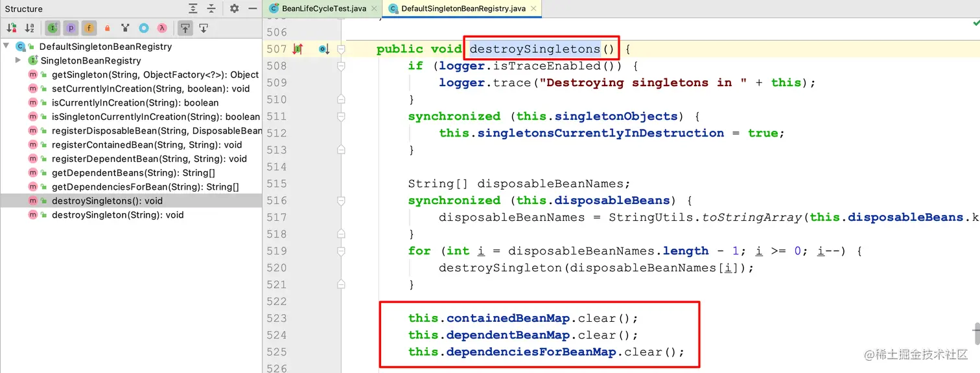Toggle Show non-public members lock filter
This screenshot has width=980, height=373.
(108, 28)
